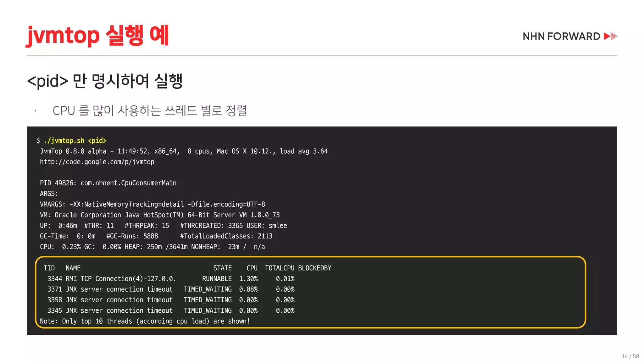Click the TID column header
The width and height of the screenshot is (644, 362).
pyautogui.click(x=49, y=268)
